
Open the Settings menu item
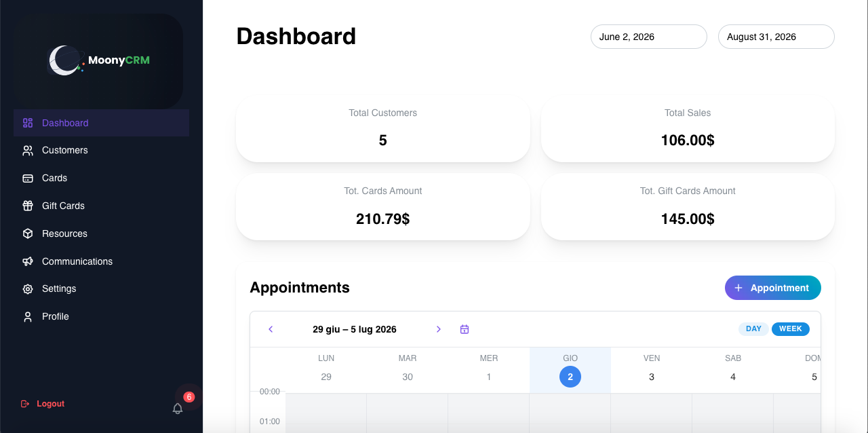pos(102,289)
